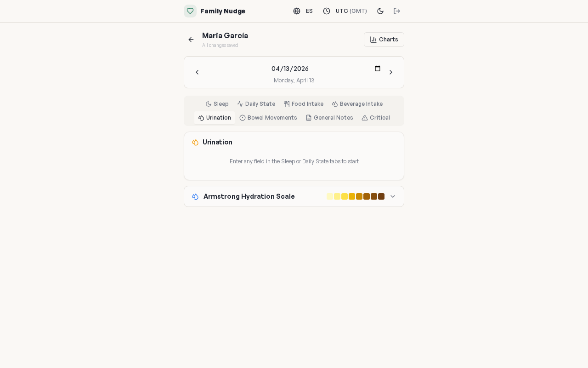Click the globe language icon

[x=297, y=11]
